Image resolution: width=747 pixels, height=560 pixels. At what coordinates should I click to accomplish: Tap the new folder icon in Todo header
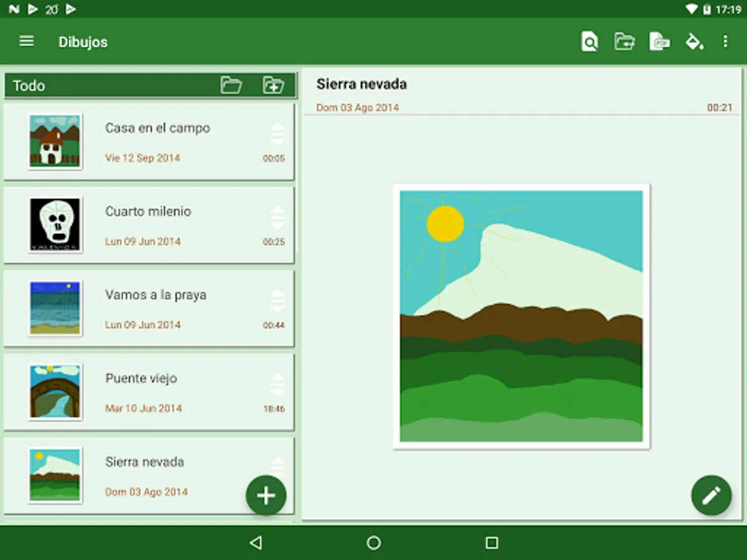[273, 85]
